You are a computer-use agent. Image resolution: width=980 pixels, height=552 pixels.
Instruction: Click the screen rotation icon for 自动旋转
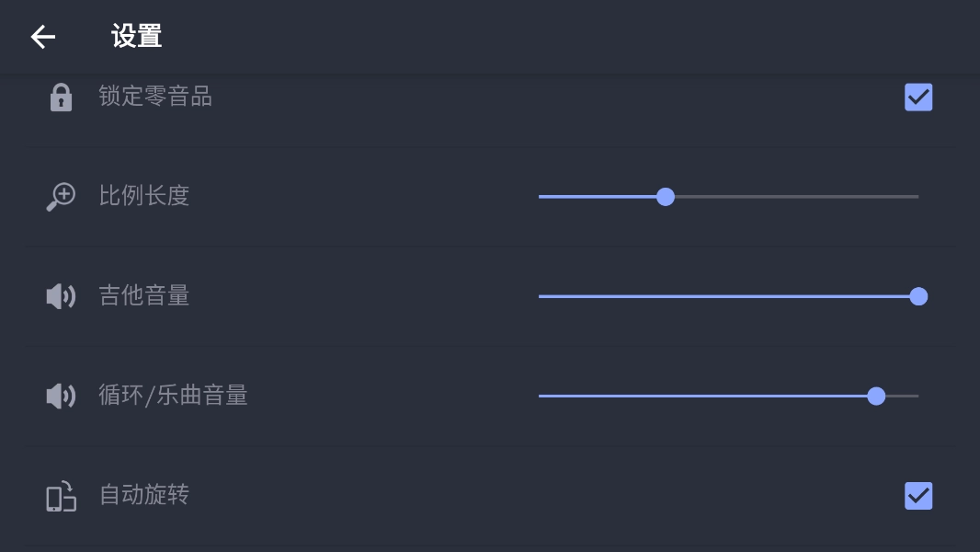(61, 496)
